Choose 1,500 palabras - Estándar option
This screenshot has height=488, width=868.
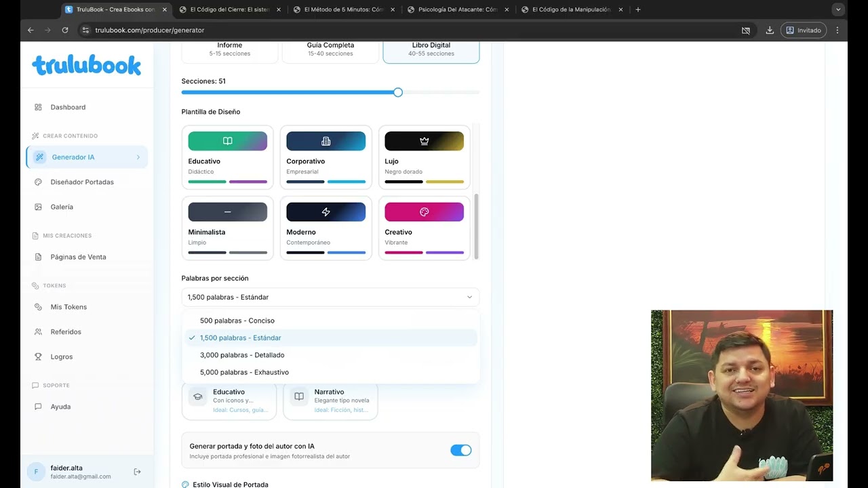coord(330,338)
